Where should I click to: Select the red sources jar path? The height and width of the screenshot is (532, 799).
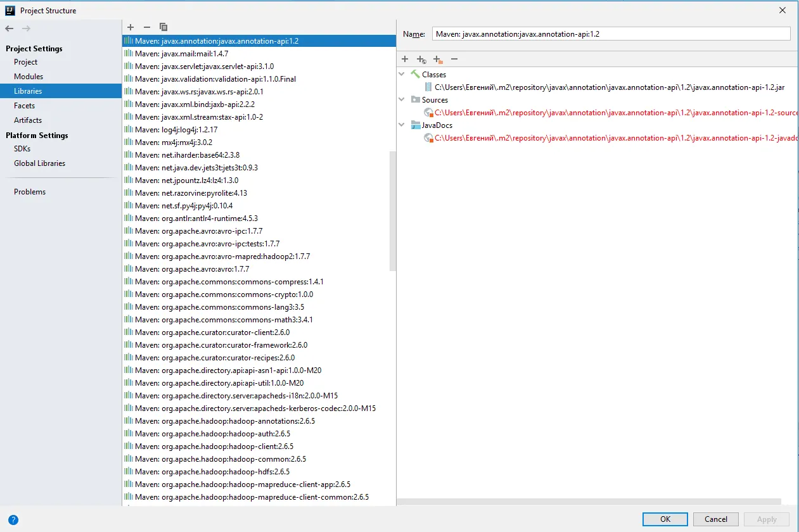point(616,112)
